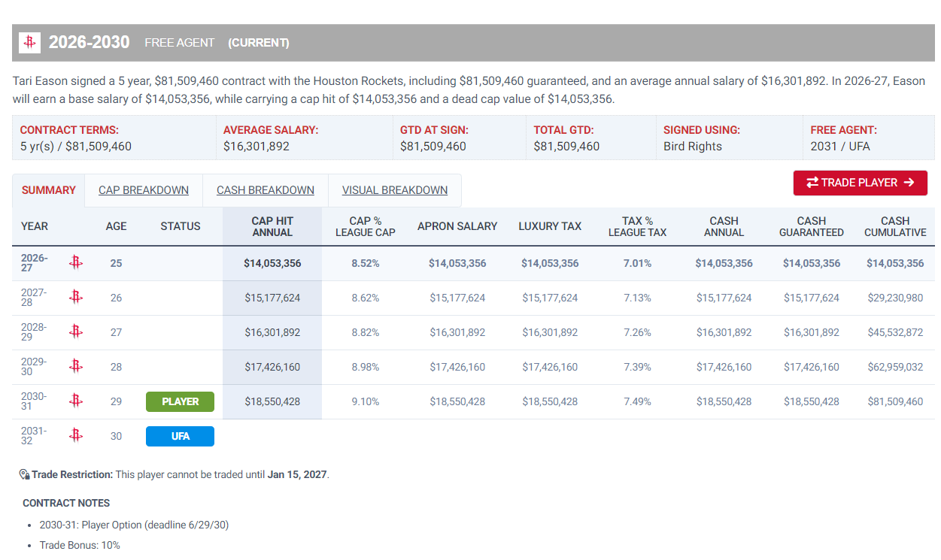Click Rockets team logo in 2031-32 row
941x560 pixels.
[x=75, y=435]
